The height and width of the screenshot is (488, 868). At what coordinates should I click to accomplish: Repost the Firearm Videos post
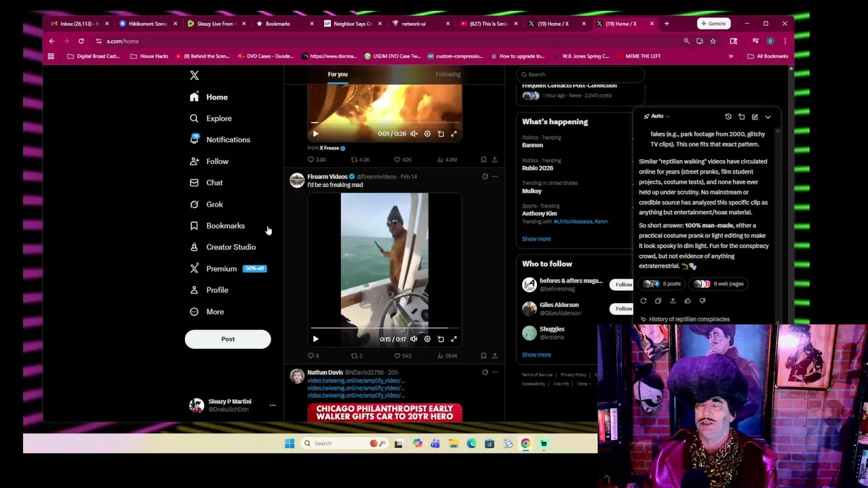coord(356,356)
